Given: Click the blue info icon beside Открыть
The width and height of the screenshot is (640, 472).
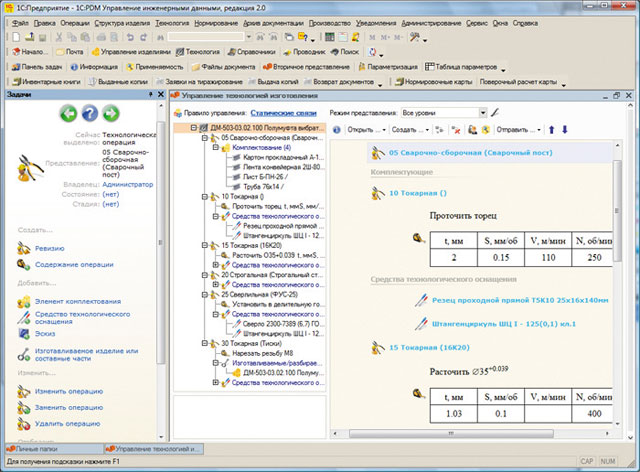Looking at the screenshot, I should pos(337,130).
